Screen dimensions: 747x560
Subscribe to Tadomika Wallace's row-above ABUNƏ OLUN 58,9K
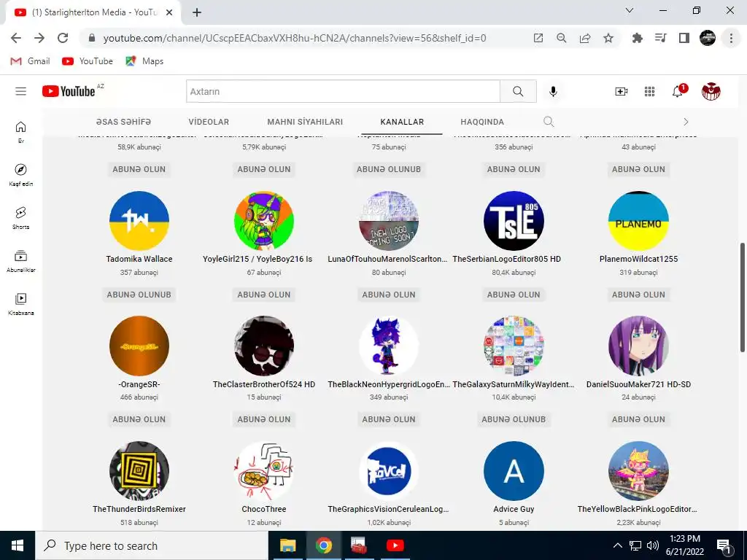click(139, 169)
